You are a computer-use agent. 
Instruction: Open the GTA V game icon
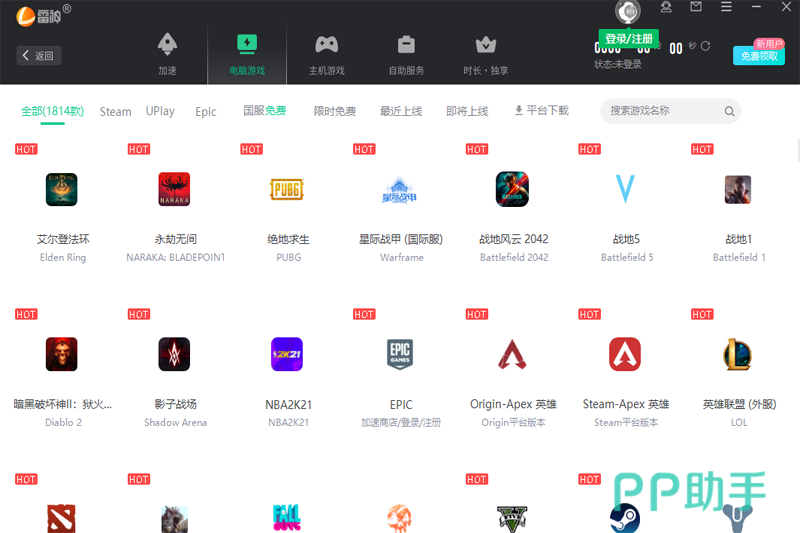click(x=512, y=519)
